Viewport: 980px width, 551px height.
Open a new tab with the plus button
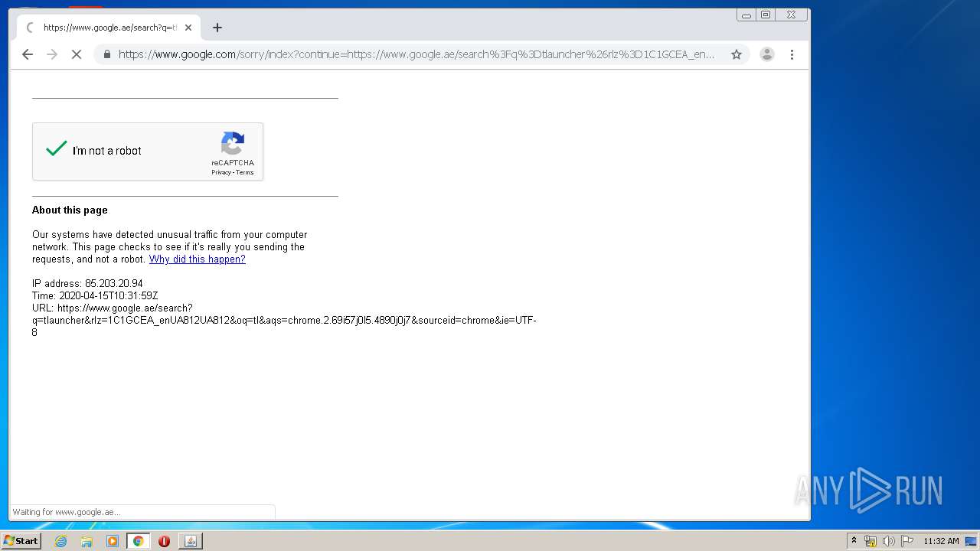click(217, 28)
